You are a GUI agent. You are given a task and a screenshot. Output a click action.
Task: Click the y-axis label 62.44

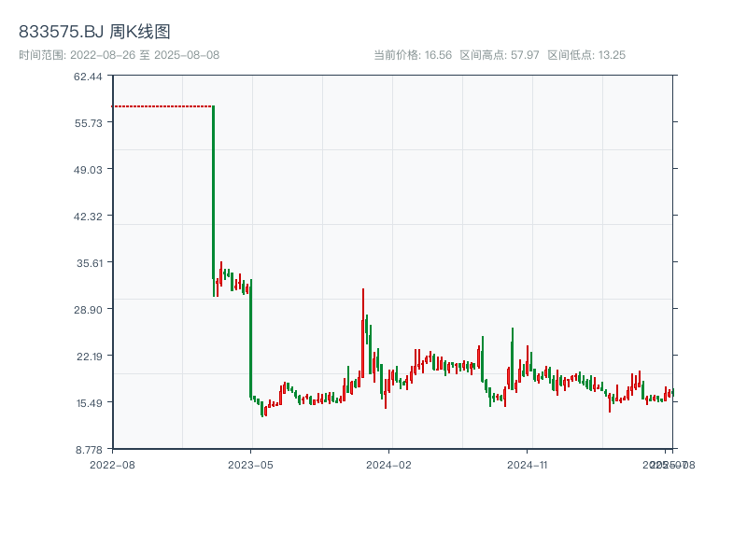point(88,77)
